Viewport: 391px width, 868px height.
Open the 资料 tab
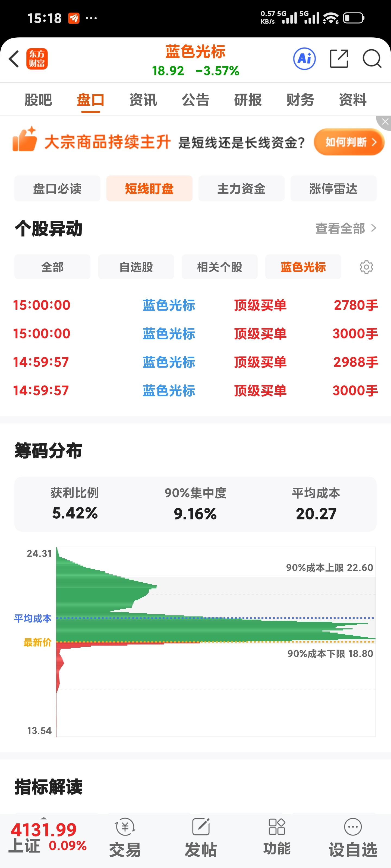353,100
